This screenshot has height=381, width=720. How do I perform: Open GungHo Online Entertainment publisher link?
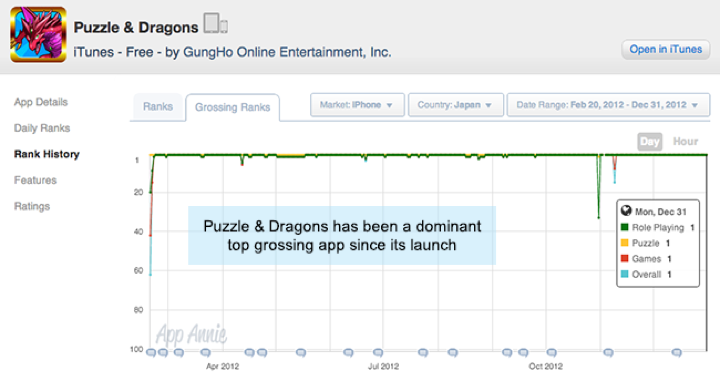(x=287, y=52)
